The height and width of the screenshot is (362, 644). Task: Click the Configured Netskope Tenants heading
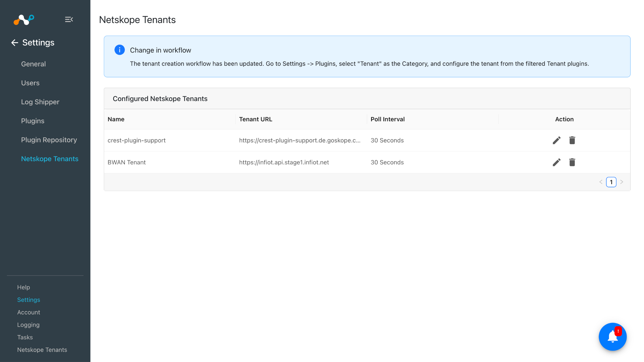160,99
